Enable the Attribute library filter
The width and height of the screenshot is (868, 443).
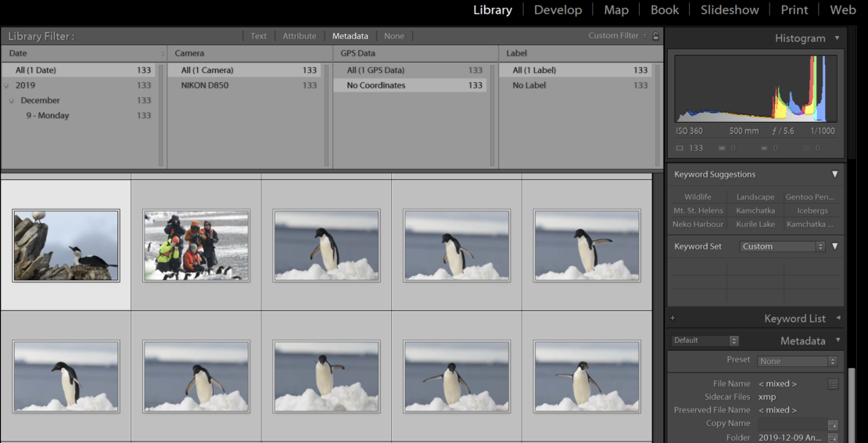(x=299, y=36)
